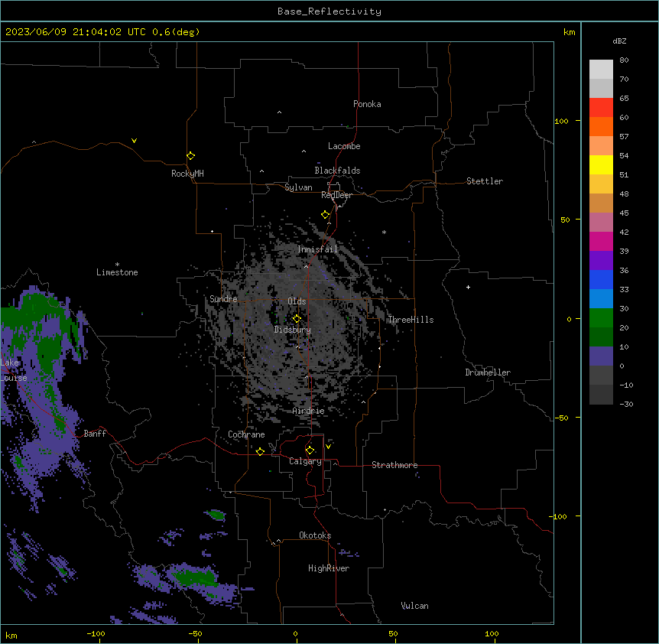Select the Olds label
Image resolution: width=659 pixels, height=644 pixels.
click(297, 301)
